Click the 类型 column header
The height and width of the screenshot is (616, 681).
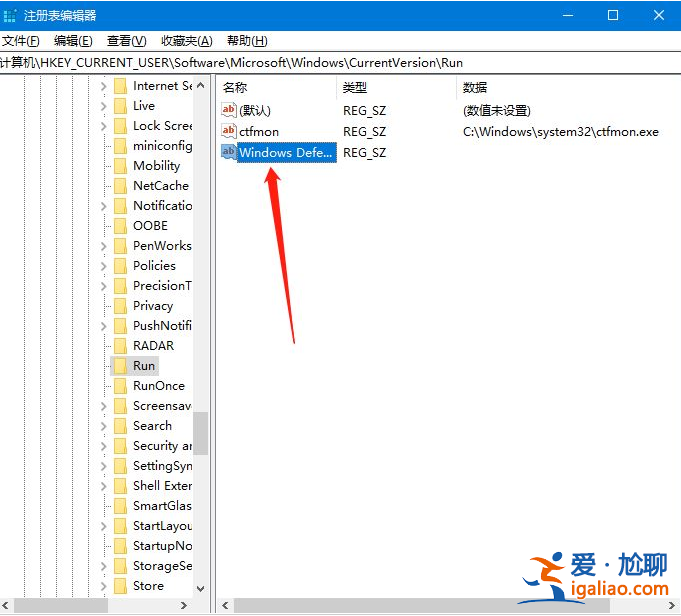(x=397, y=87)
